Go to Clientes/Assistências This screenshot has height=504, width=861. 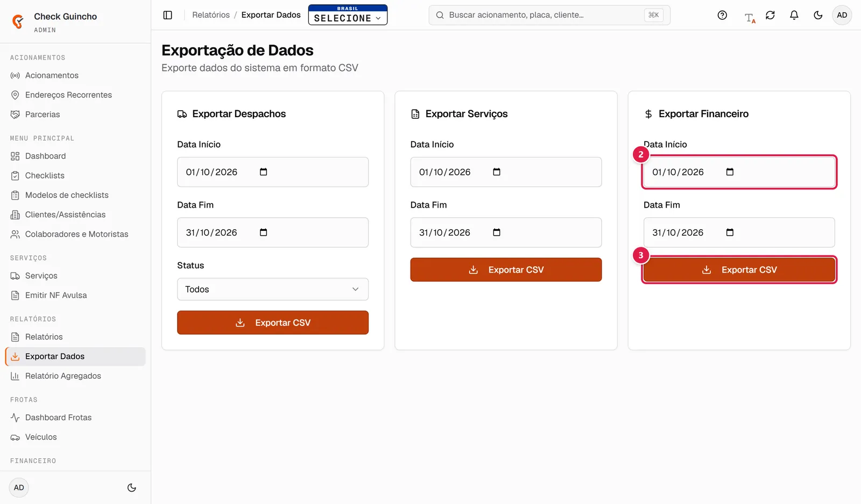[75, 215]
